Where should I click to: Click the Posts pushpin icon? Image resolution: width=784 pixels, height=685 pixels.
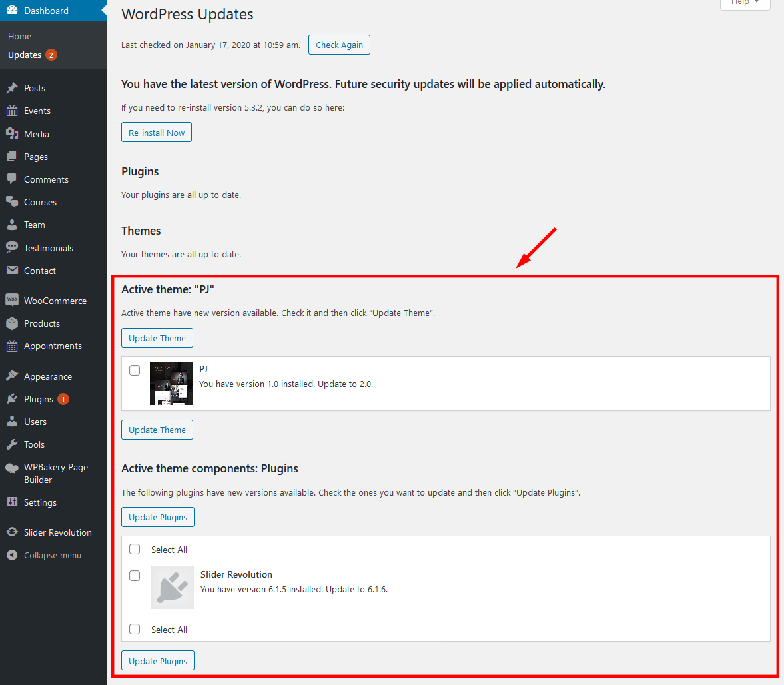click(x=12, y=88)
